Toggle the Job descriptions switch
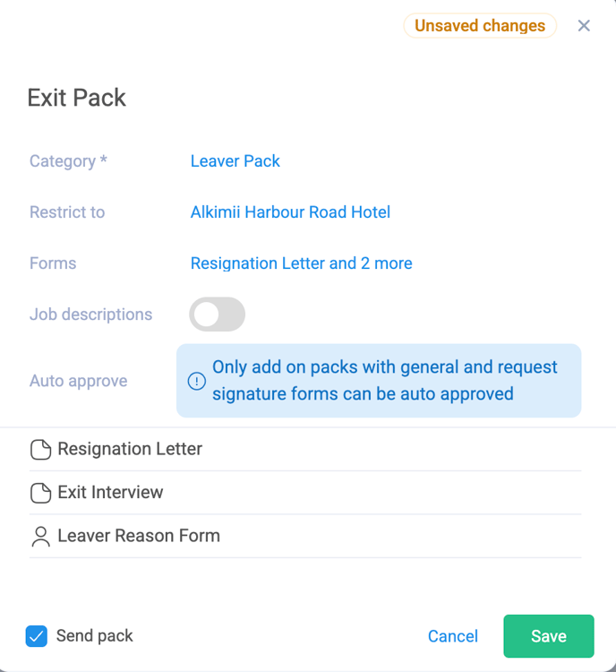 [218, 314]
